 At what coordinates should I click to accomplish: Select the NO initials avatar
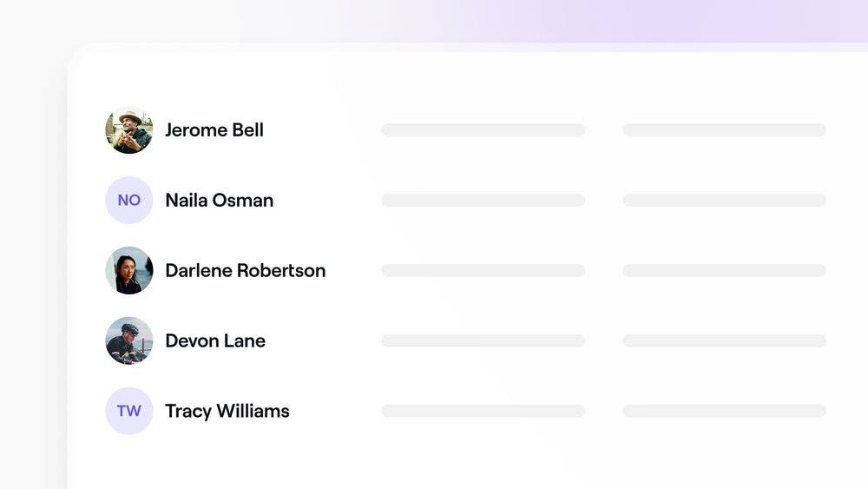(128, 201)
